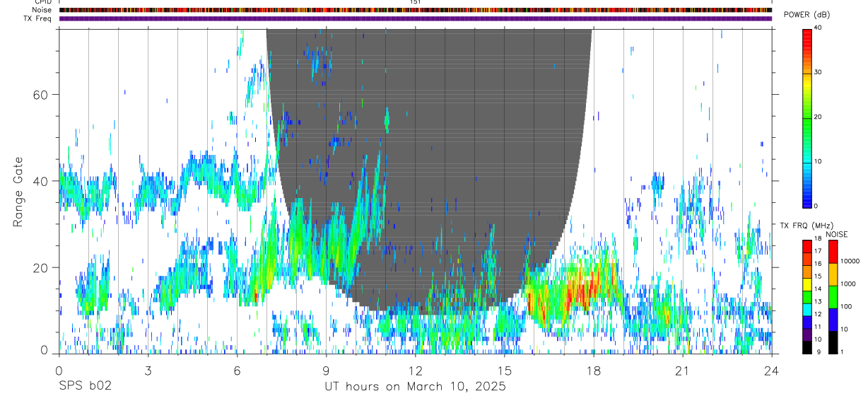Click the "10000" label on the NOISE scale
The width and height of the screenshot is (868, 401).
[x=850, y=262]
